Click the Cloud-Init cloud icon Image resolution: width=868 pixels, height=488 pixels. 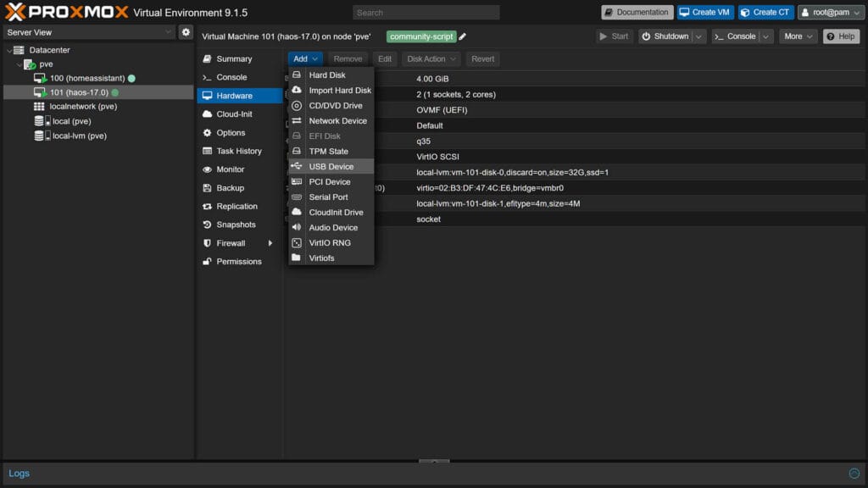click(209, 114)
